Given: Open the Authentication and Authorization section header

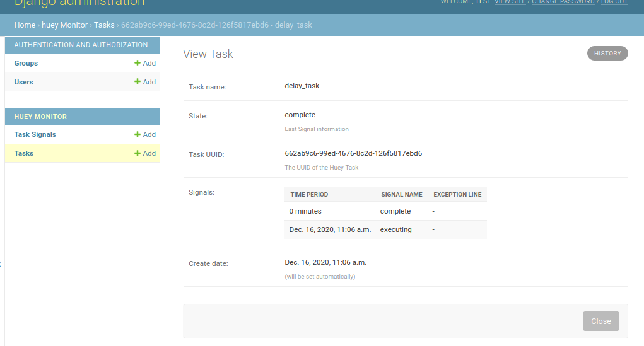Looking at the screenshot, I should click(x=81, y=45).
